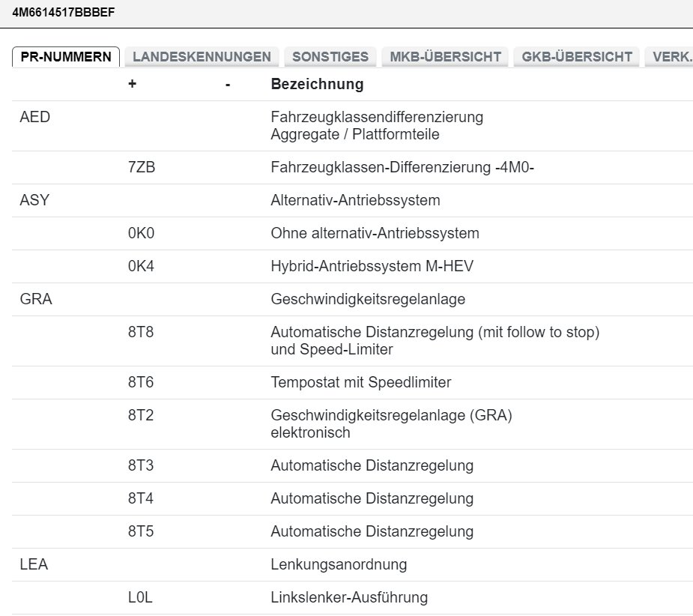Open the SONSTIGES tab
This screenshot has width=693, height=616.
(x=330, y=57)
